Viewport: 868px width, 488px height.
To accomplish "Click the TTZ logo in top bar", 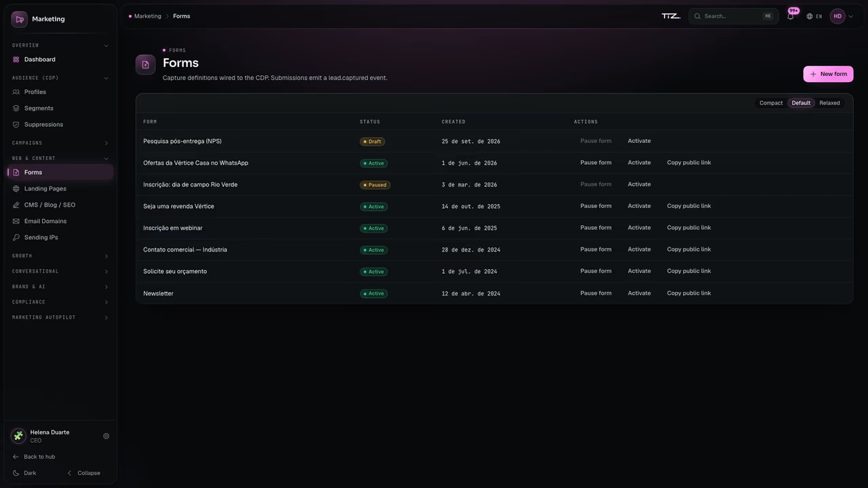I will pos(671,16).
